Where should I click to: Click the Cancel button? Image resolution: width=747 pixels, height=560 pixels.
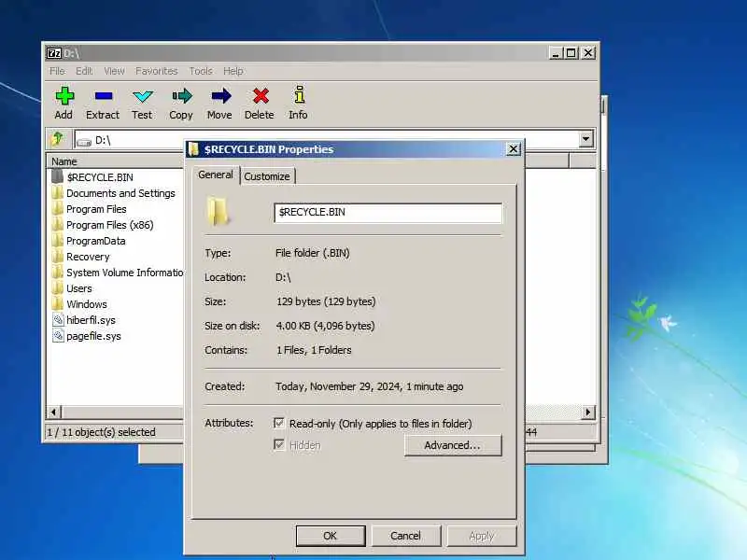(406, 536)
